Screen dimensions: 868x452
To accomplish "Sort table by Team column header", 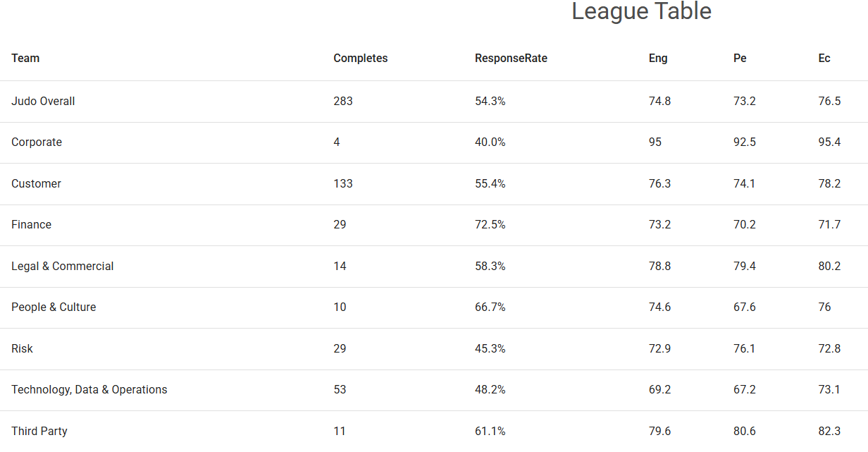I will pyautogui.click(x=25, y=59).
